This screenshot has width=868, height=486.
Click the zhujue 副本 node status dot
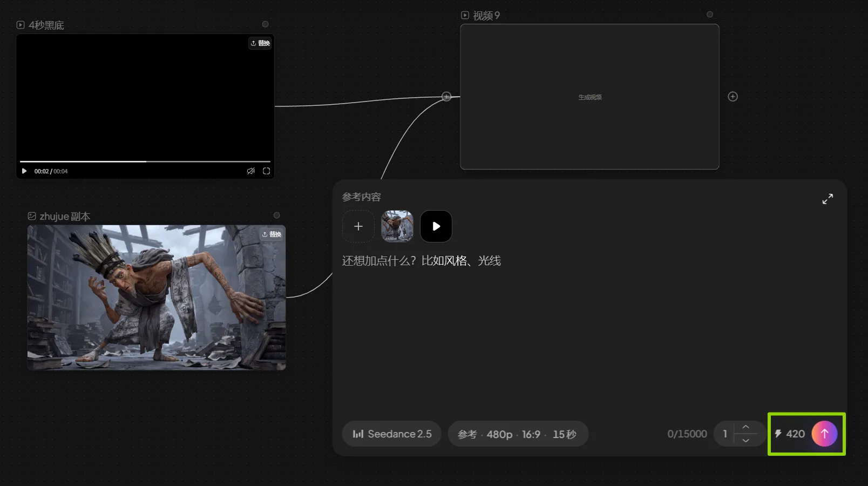click(276, 215)
